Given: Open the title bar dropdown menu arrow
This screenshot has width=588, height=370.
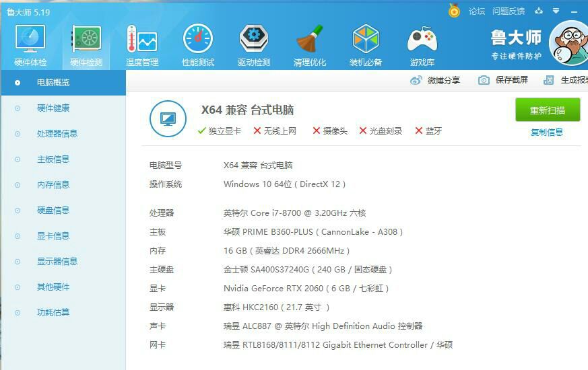Looking at the screenshot, I should pyautogui.click(x=556, y=11).
